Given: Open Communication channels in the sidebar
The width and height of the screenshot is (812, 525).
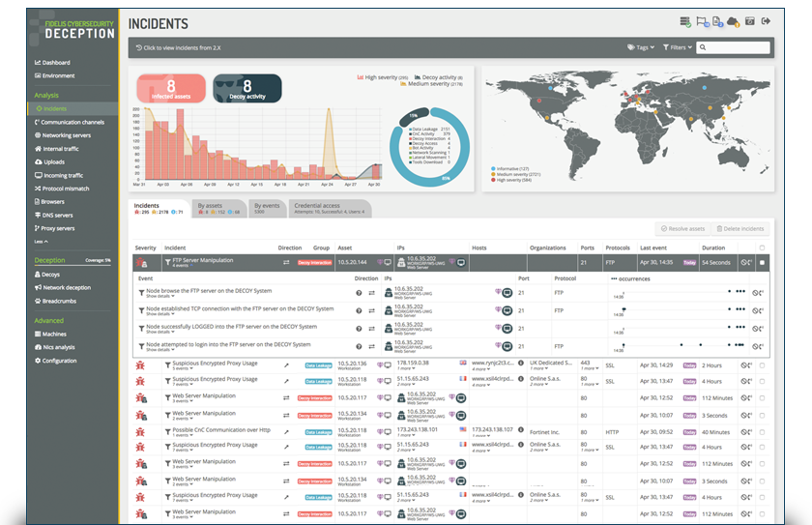Looking at the screenshot, I should [70, 122].
